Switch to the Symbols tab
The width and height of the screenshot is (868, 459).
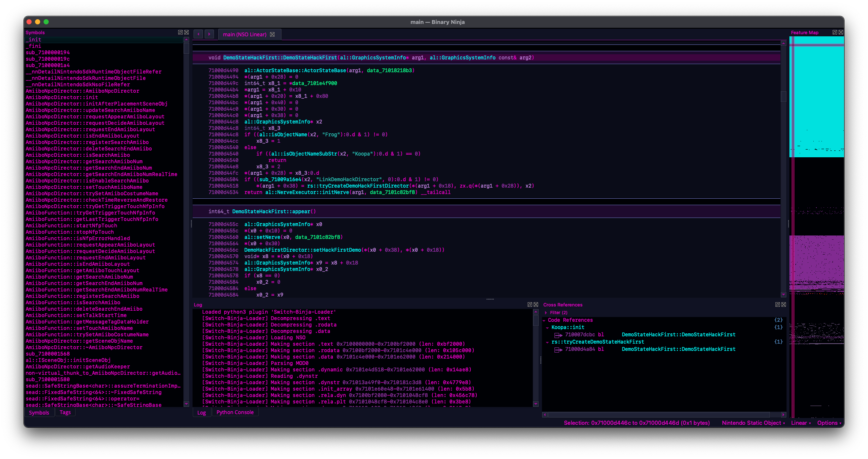coord(39,412)
